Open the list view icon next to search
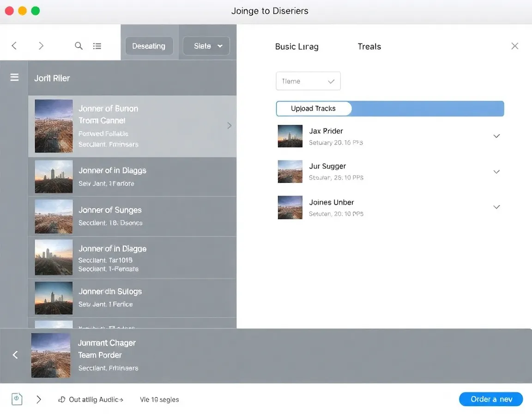The width and height of the screenshot is (532, 414). tap(97, 46)
